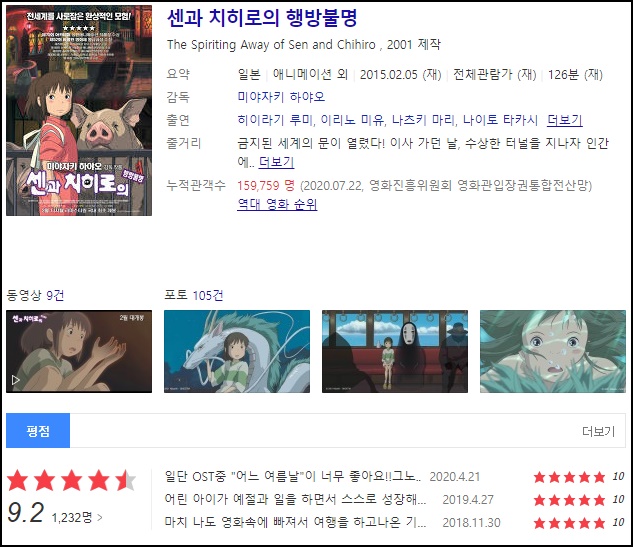Open the 동영상 9건 section
Screen dimensions: 633x547
(x=35, y=296)
